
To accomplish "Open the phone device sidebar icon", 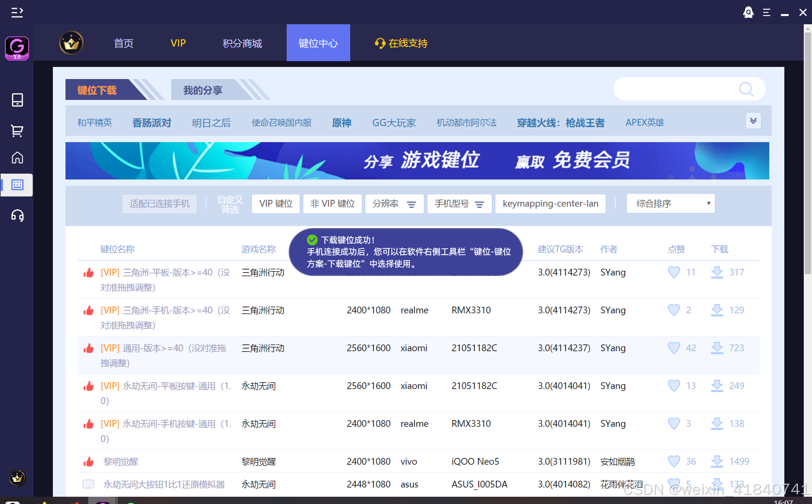I will (x=17, y=100).
